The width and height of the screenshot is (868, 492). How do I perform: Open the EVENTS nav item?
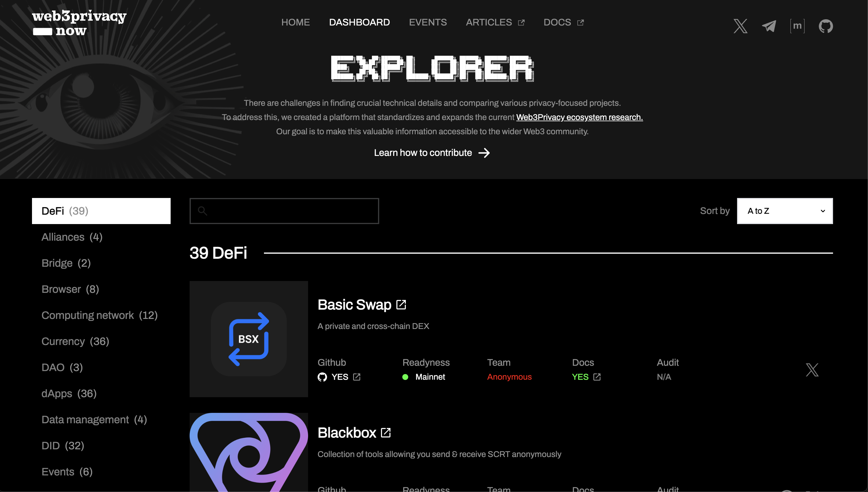click(x=427, y=22)
